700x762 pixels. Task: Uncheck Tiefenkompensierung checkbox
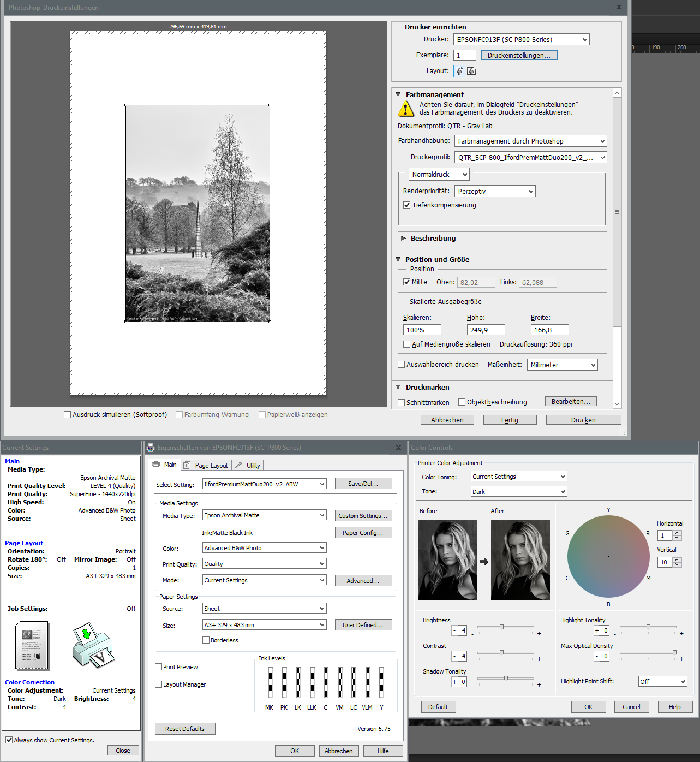[406, 205]
